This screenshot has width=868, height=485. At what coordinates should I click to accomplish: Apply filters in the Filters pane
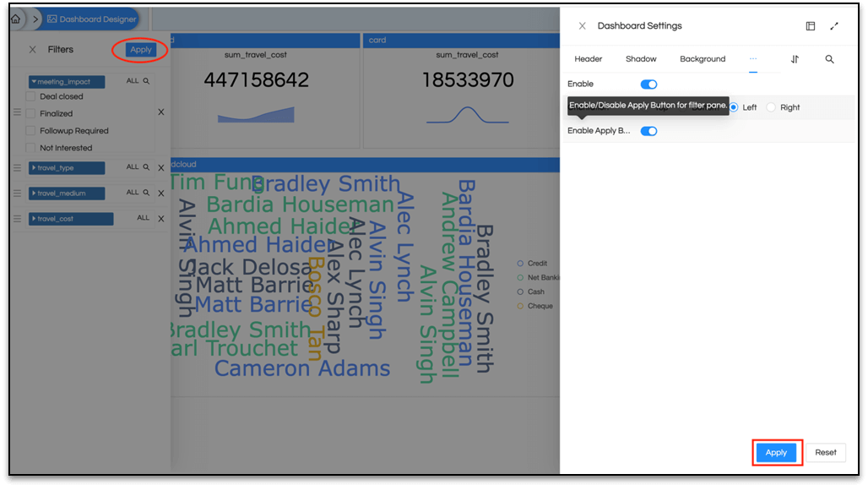[141, 50]
